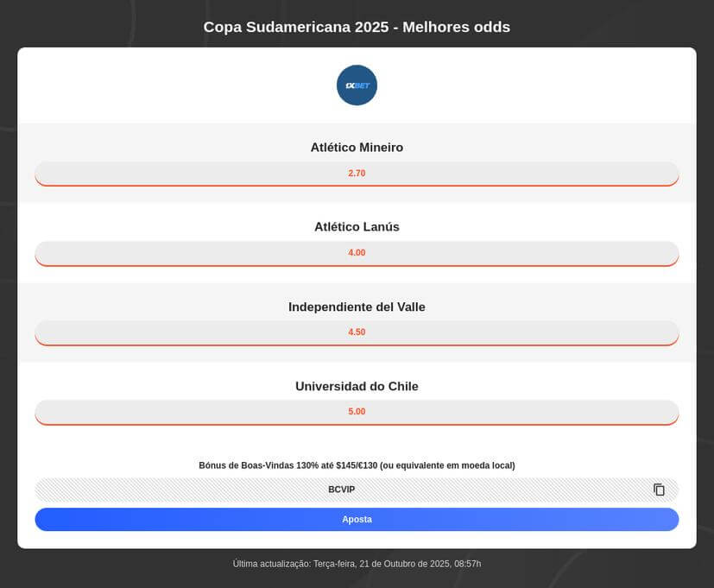Viewport: 714px width, 588px height.
Task: Click the Copa Sudamericana 2025 page title
Action: coord(357,27)
